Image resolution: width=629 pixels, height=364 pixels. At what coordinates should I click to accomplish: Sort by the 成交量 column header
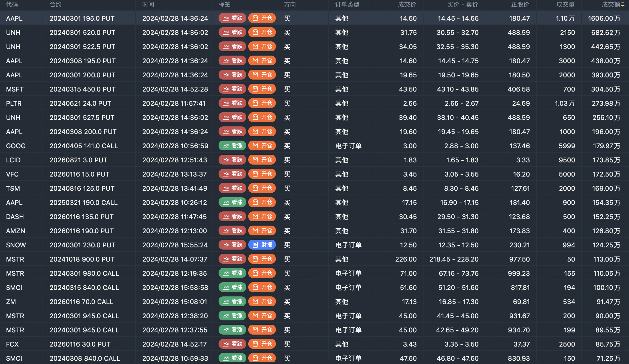pos(565,5)
